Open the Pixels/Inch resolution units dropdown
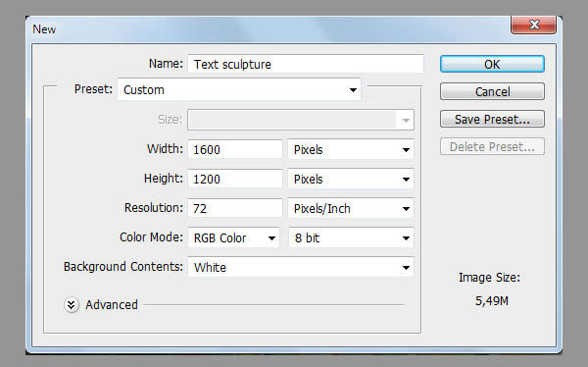Viewport: 588px width, 367px height. [351, 208]
